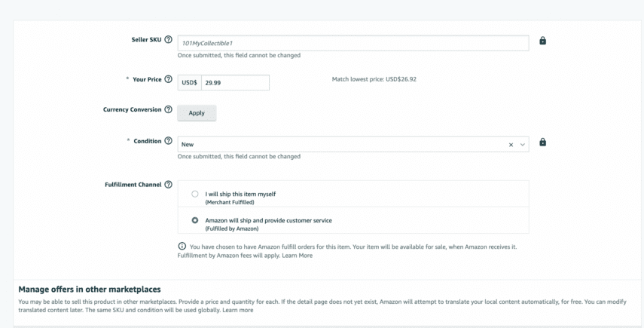Screen dimensions: 644x328
Task: Click the 'Fulfillment Channel' label
Action: pyautogui.click(x=133, y=185)
